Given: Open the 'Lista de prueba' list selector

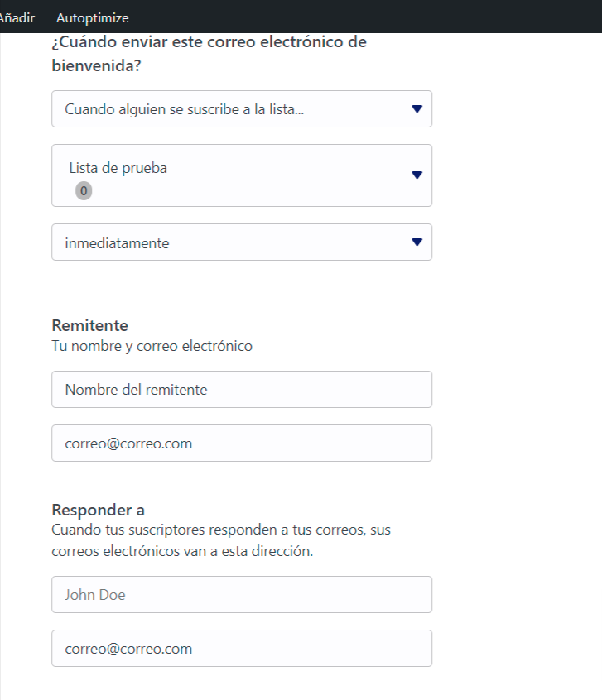Looking at the screenshot, I should [242, 175].
